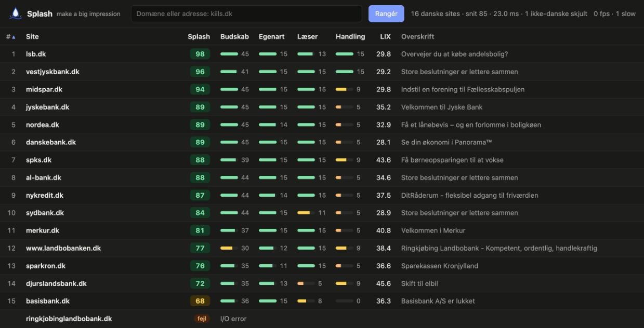Select the ringkjobinglandbobank.dk site name
This screenshot has width=644, height=328.
pos(69,319)
